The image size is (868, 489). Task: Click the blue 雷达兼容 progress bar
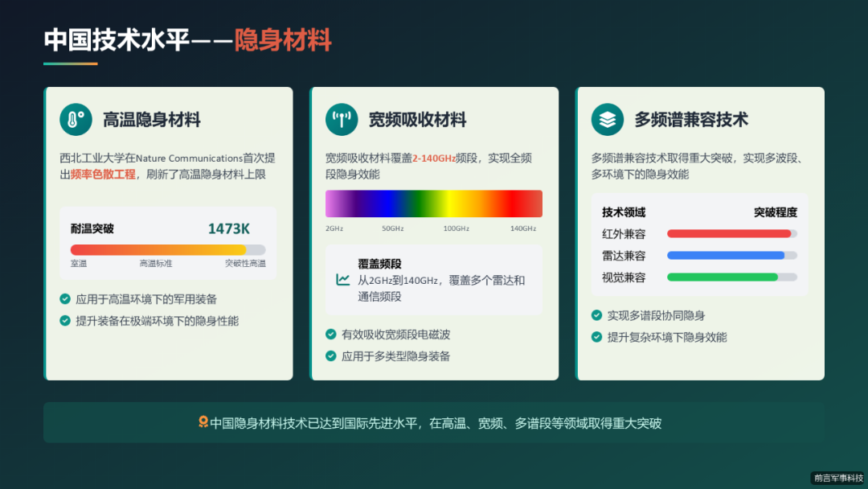pos(731,255)
